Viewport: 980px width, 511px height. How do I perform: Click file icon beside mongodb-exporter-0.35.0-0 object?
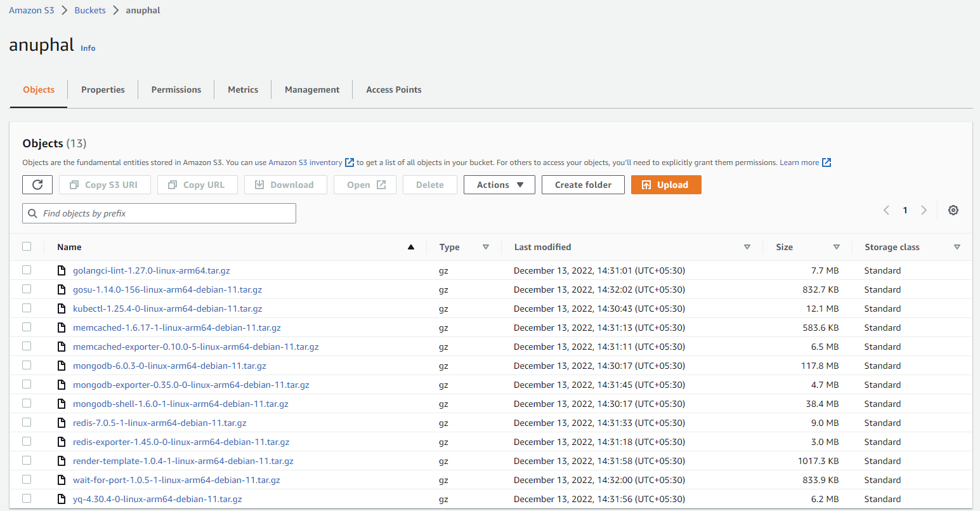[62, 385]
